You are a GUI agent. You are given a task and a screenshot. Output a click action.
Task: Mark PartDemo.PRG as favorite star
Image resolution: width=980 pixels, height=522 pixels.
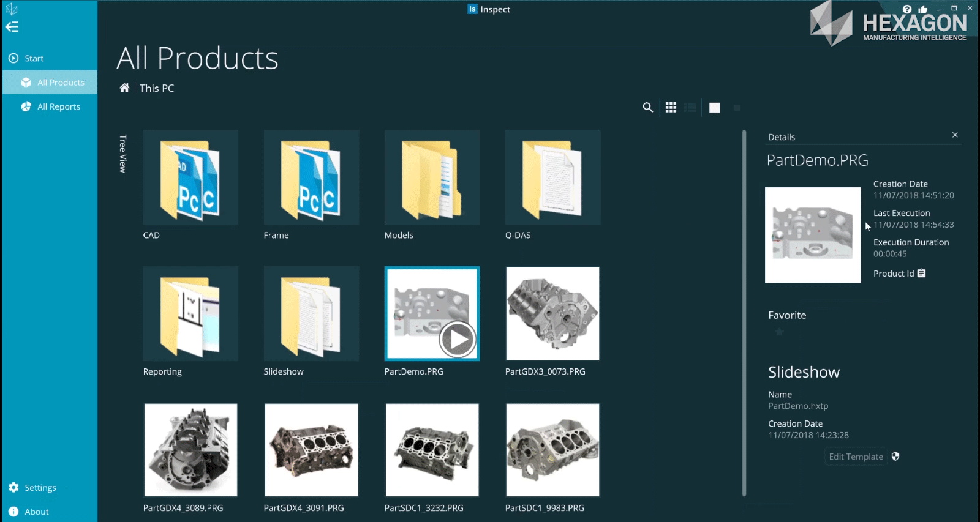click(x=780, y=332)
